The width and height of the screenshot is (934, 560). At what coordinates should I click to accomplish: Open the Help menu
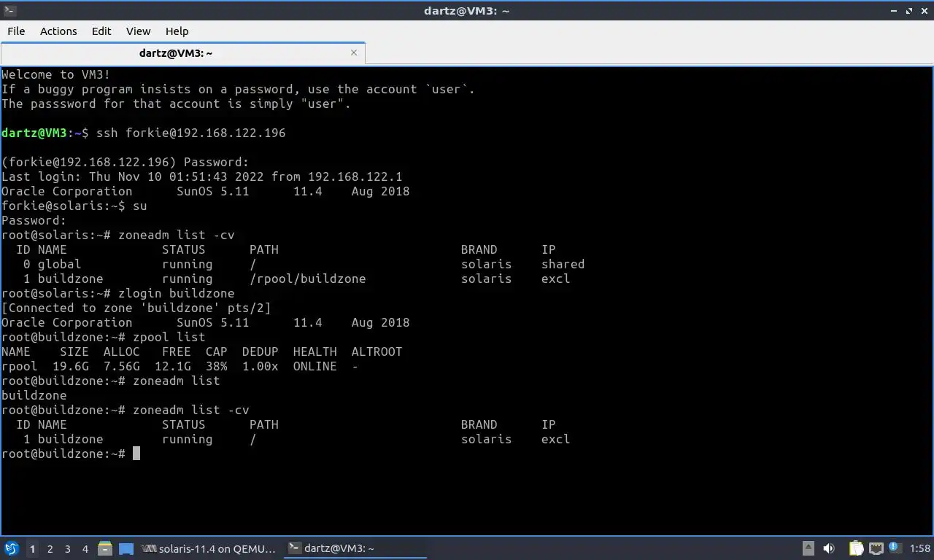(x=177, y=31)
